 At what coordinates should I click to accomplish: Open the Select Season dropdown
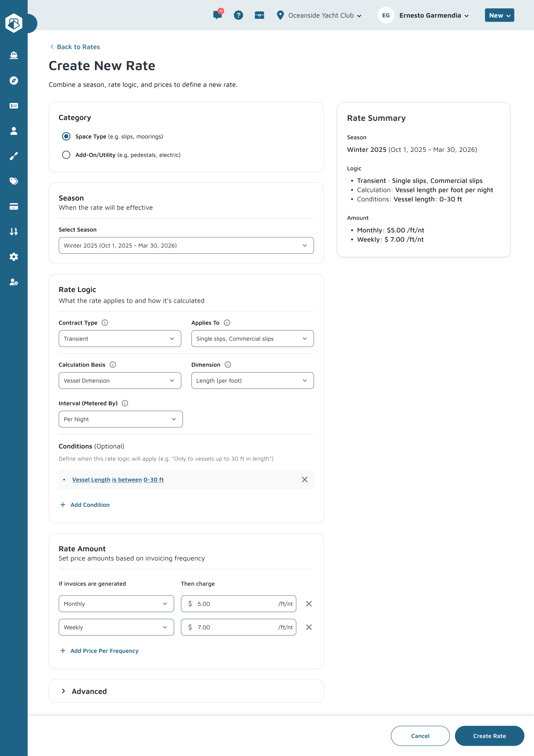[186, 245]
